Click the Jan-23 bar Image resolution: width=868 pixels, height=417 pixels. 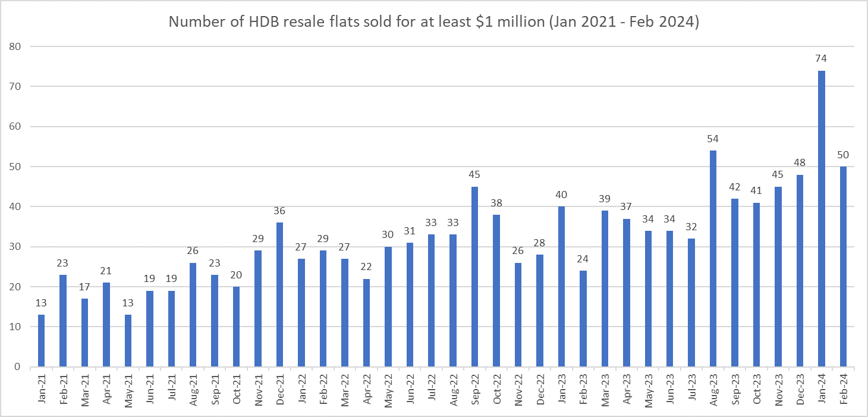point(561,287)
